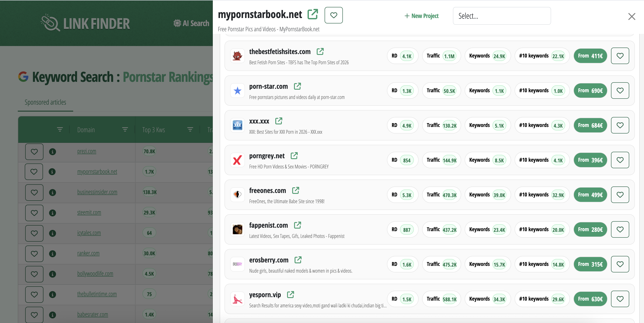The width and height of the screenshot is (644, 323).
Task: Favorite thebestfetishsites.com with the heart button
Action: click(x=620, y=56)
